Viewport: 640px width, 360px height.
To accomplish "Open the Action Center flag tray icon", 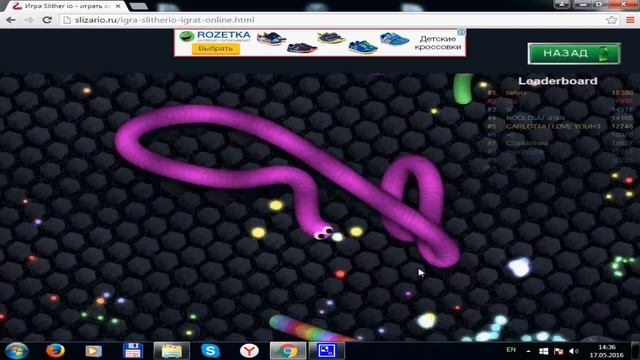I will coord(558,351).
